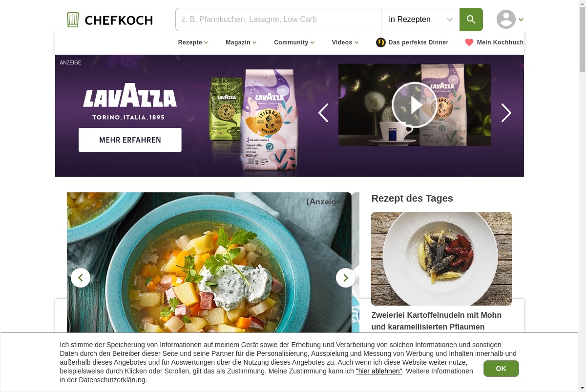Click the green search magnifier button
The width and height of the screenshot is (586, 392).
coord(471,20)
